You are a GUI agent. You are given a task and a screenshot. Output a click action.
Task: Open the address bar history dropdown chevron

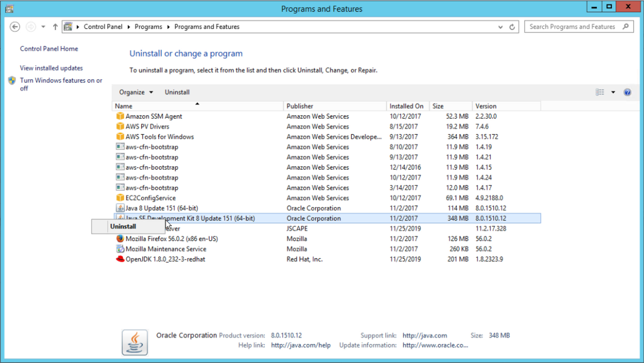[x=500, y=26]
